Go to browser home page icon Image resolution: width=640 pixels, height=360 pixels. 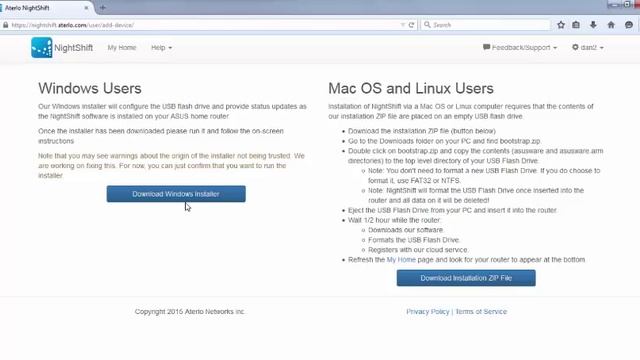click(x=611, y=25)
